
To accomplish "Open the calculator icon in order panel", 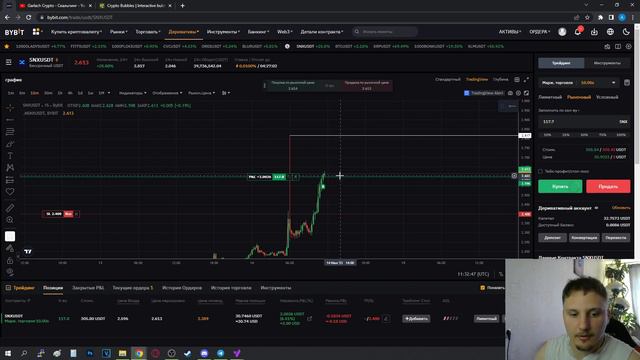I will (627, 83).
